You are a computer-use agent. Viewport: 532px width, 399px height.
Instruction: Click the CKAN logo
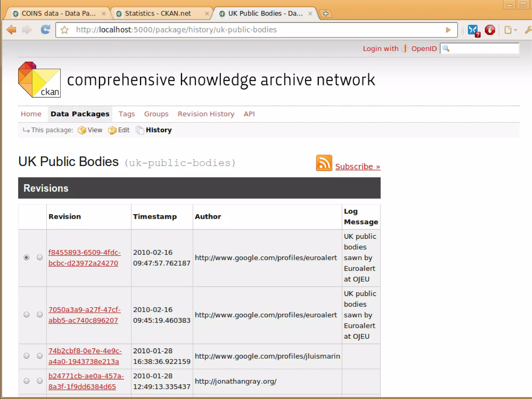coord(39,80)
